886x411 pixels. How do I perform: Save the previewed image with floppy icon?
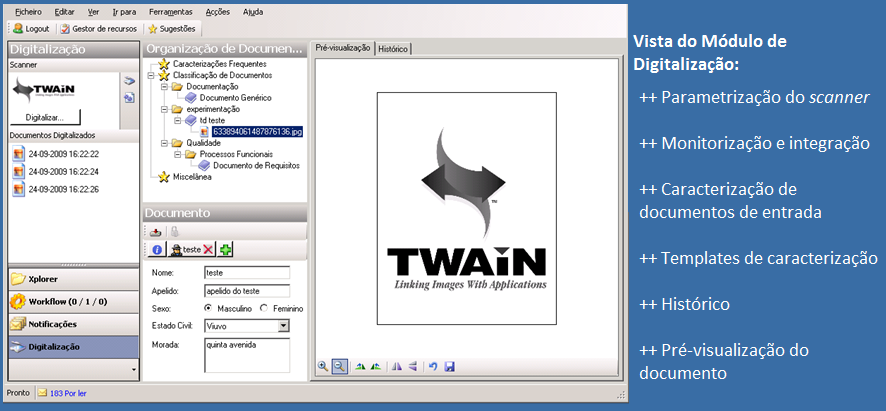coord(450,366)
